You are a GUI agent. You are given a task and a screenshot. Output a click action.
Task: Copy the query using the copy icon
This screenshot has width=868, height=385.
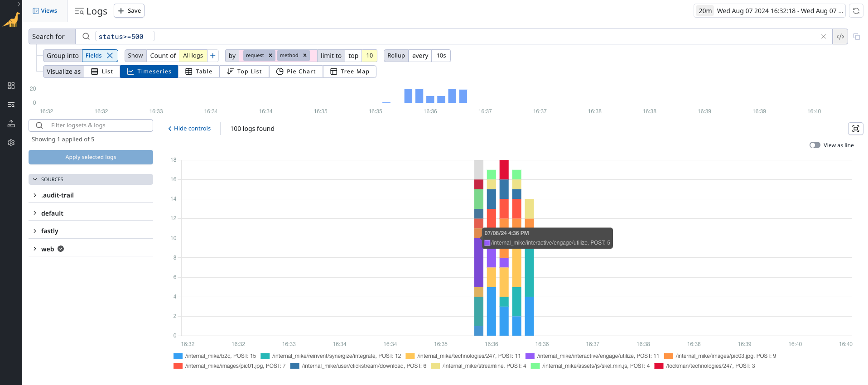(856, 37)
